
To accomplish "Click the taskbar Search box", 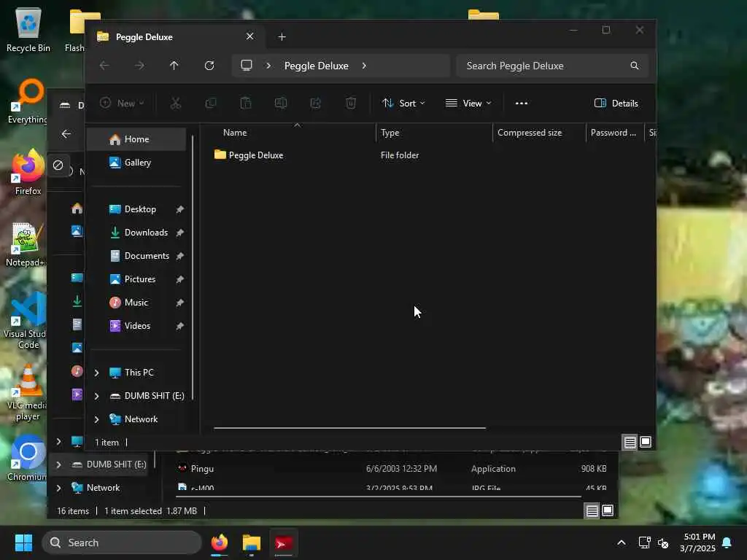I will coord(122,542).
